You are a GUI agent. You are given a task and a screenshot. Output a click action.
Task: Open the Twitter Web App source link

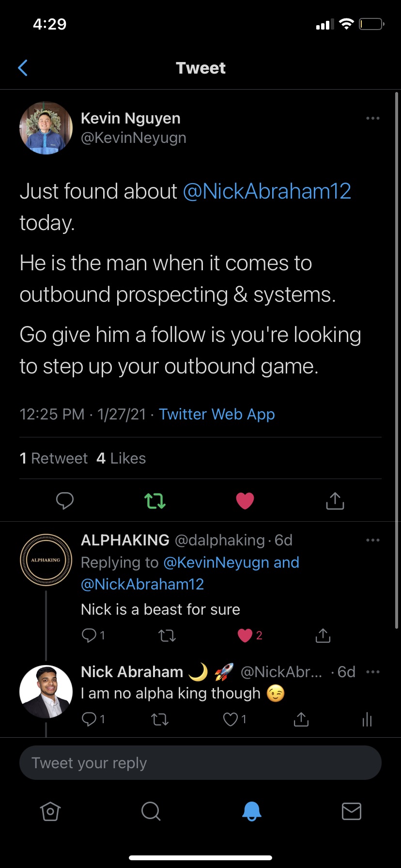(217, 414)
